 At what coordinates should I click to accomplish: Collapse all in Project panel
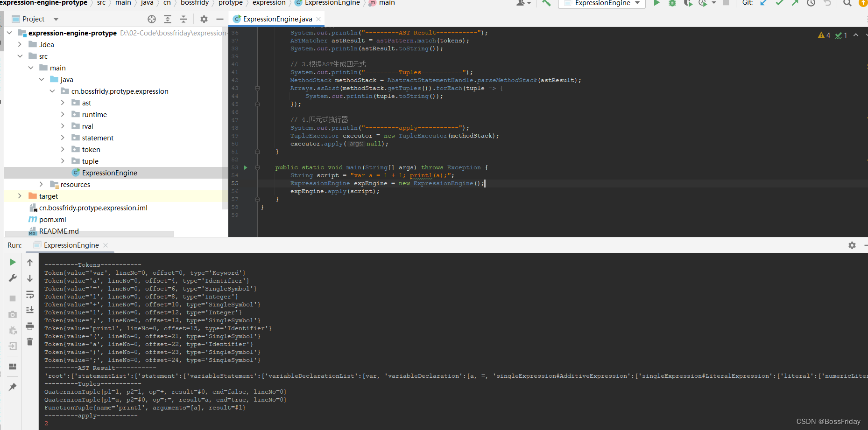tap(183, 19)
